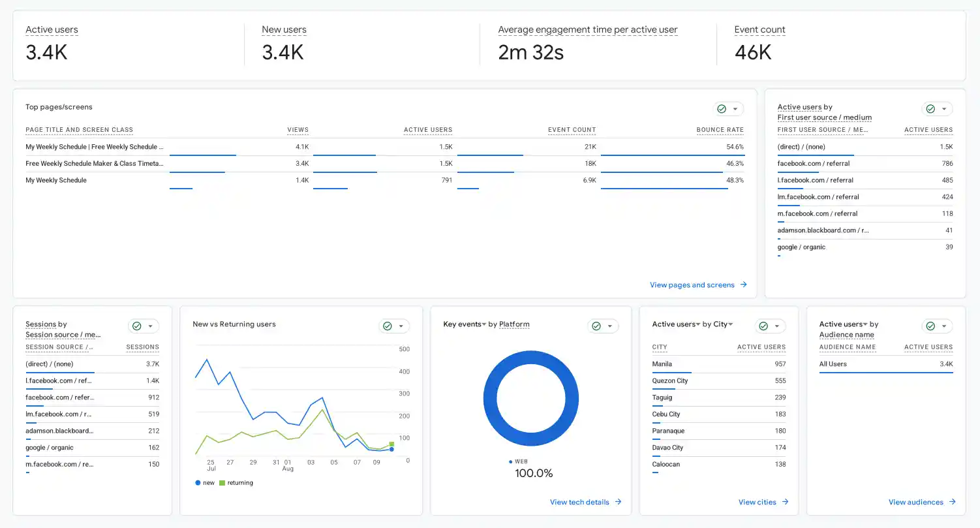Click green check icon on New vs Returning users card

pos(388,326)
